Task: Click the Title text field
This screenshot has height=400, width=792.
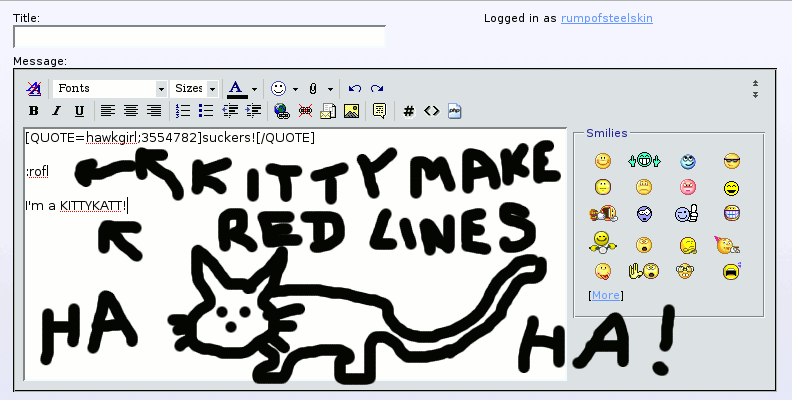Action: coord(199,37)
